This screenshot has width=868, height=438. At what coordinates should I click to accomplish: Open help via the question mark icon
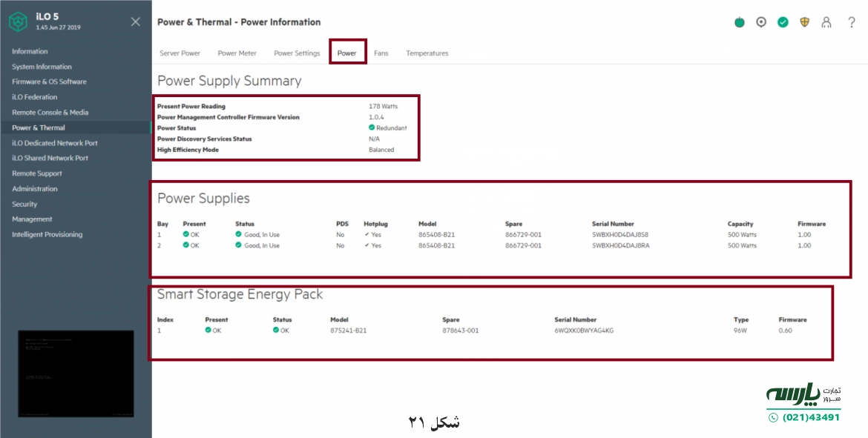(851, 22)
